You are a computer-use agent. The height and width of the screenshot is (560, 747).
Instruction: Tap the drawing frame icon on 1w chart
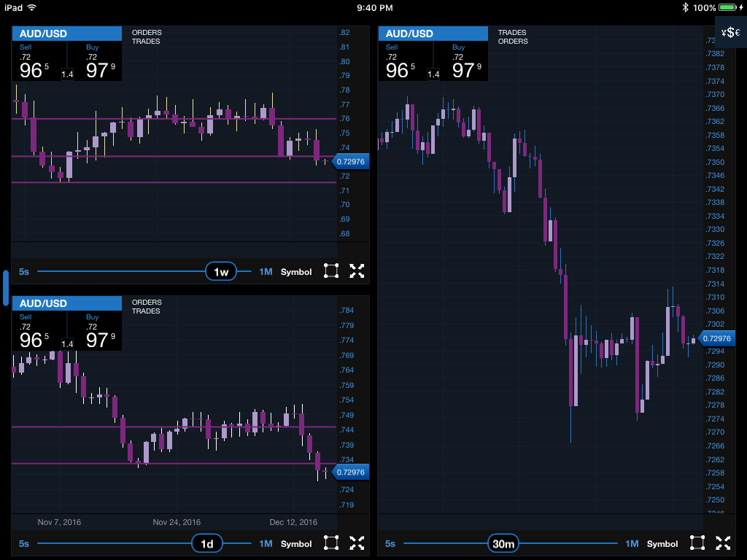tap(331, 271)
